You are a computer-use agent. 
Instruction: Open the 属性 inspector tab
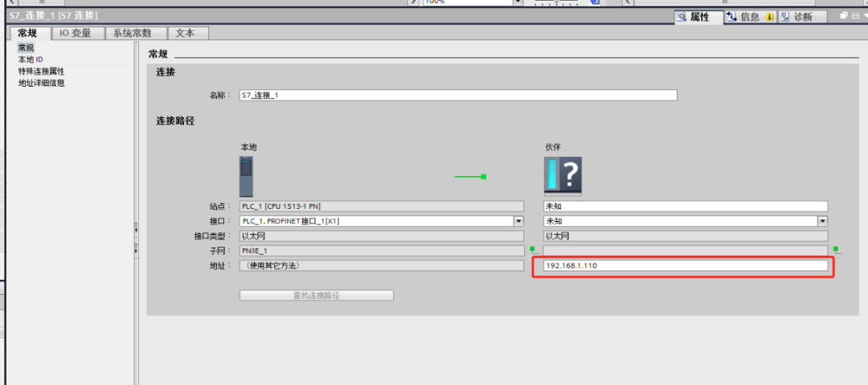(x=699, y=17)
